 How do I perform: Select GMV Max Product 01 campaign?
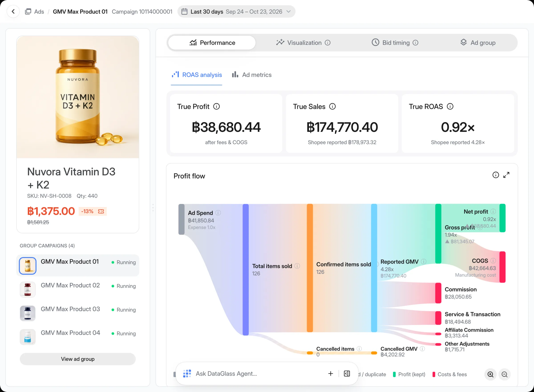(78, 266)
